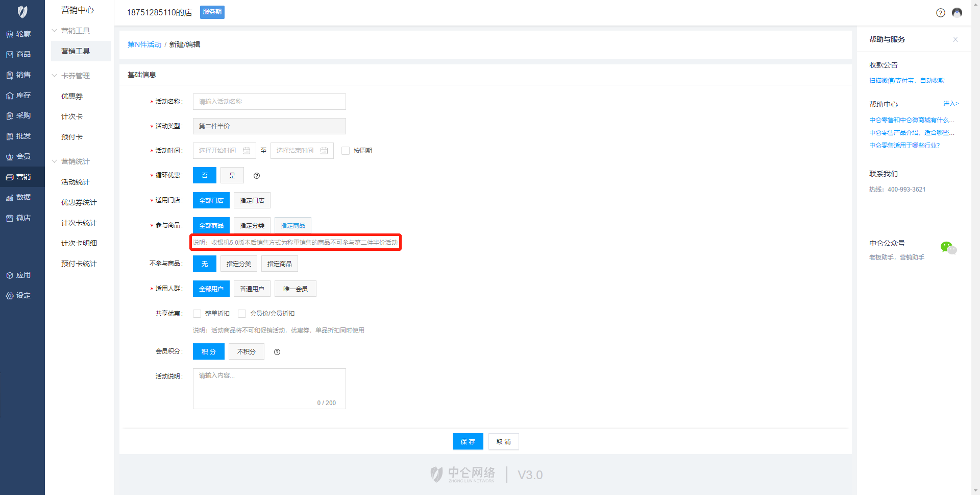Open the user avatar profile icon
Screen dimensions: 980x495
pyautogui.click(x=957, y=13)
